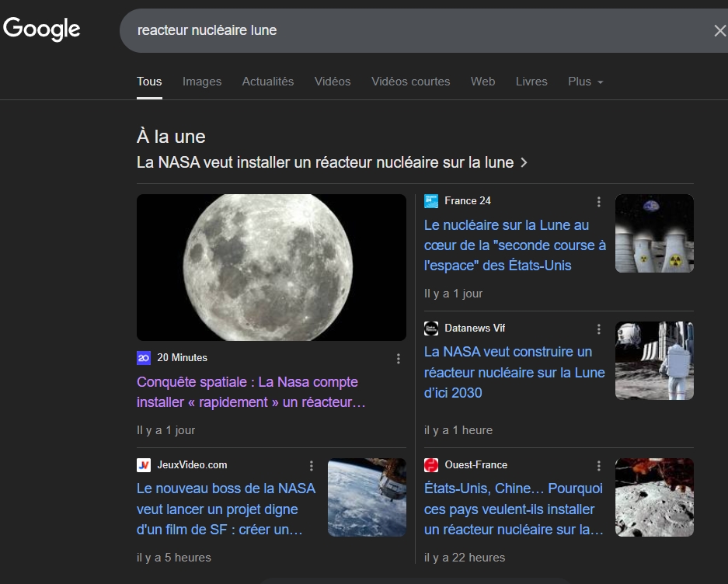The height and width of the screenshot is (584, 728).
Task: Open the options menu for Ouest-France article
Action: pos(599,466)
